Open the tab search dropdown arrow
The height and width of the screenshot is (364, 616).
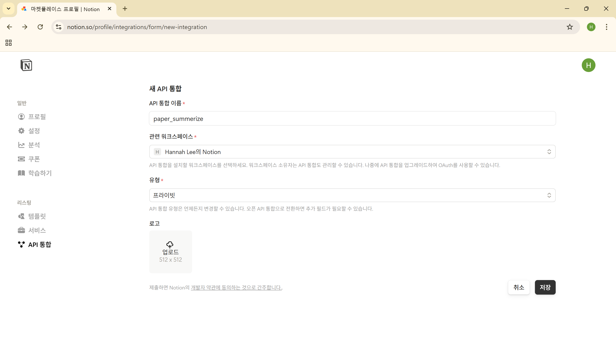9,9
